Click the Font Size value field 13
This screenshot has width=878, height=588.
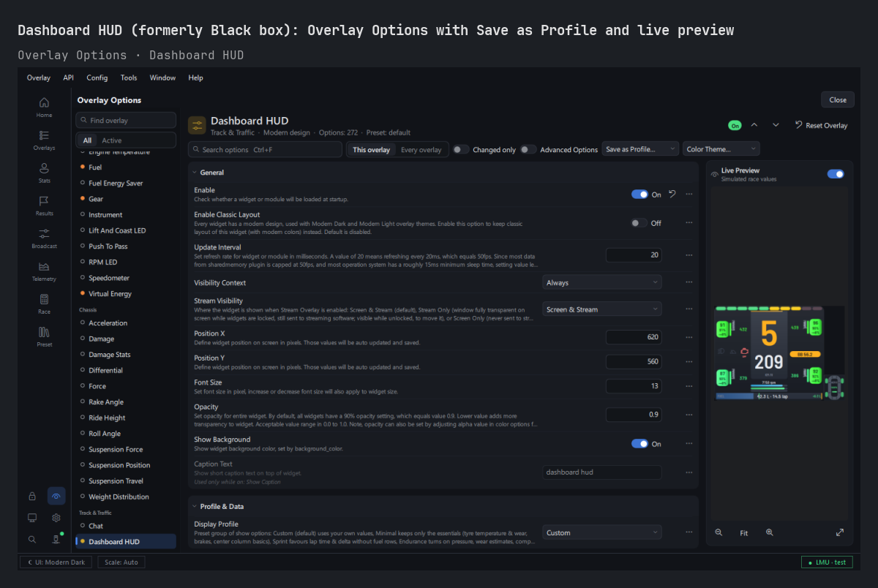634,386
